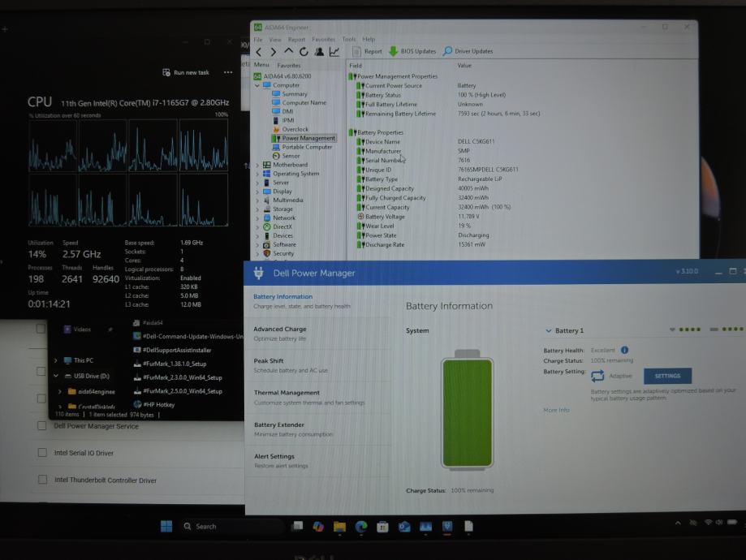Image resolution: width=746 pixels, height=560 pixels.
Task: Check the Intel Serial IO Driver checkbox
Action: (42, 453)
